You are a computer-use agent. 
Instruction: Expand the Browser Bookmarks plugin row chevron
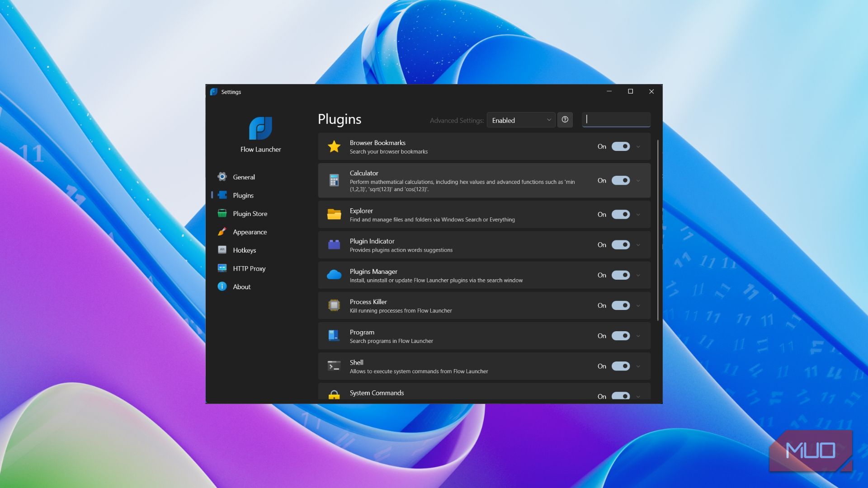[638, 146]
